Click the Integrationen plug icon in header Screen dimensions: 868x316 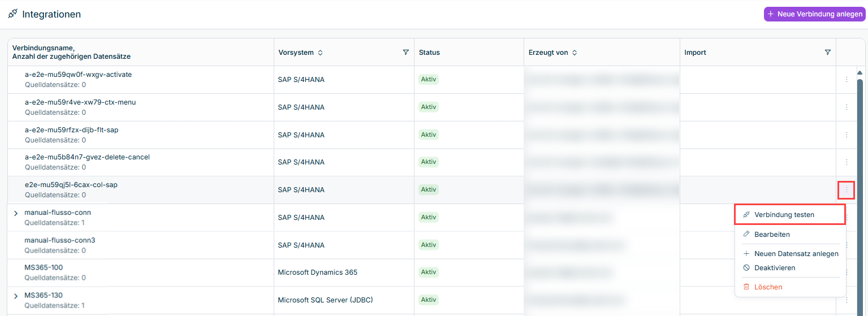[12, 14]
